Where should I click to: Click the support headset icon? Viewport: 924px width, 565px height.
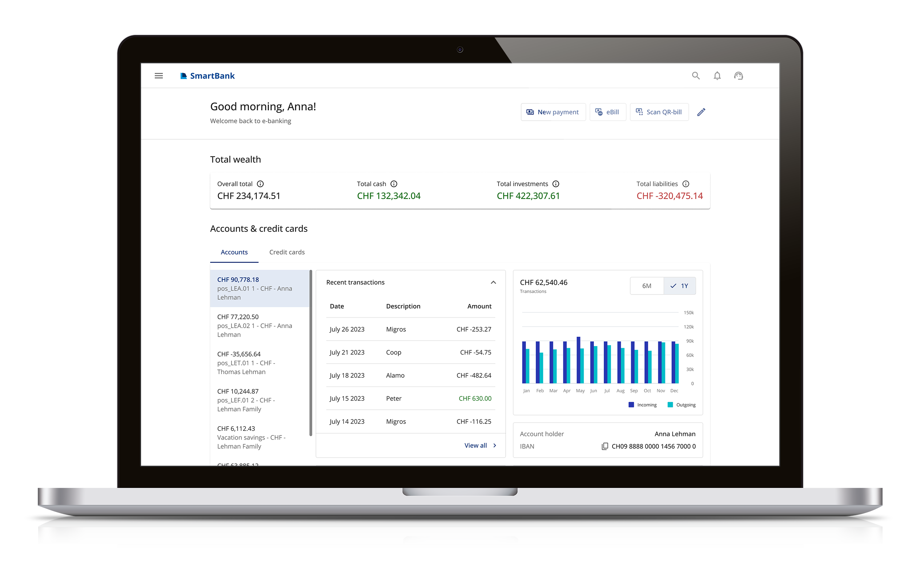click(x=739, y=76)
